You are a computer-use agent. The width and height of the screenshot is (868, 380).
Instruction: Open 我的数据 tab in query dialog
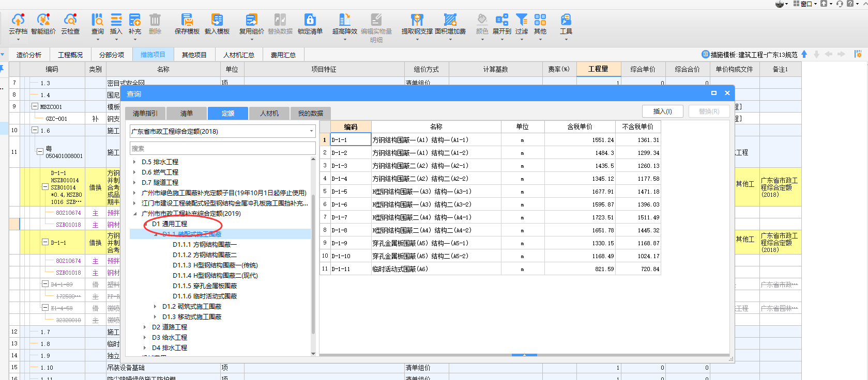[311, 113]
